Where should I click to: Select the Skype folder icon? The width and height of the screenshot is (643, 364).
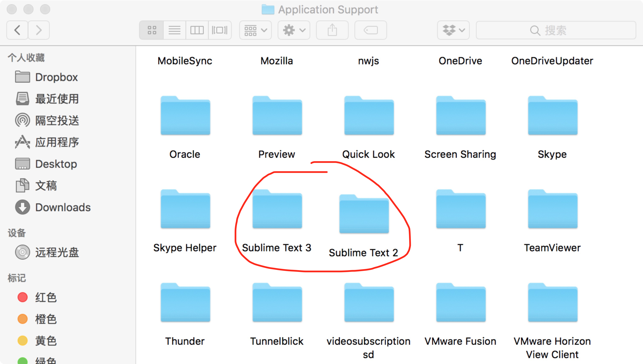553,115
